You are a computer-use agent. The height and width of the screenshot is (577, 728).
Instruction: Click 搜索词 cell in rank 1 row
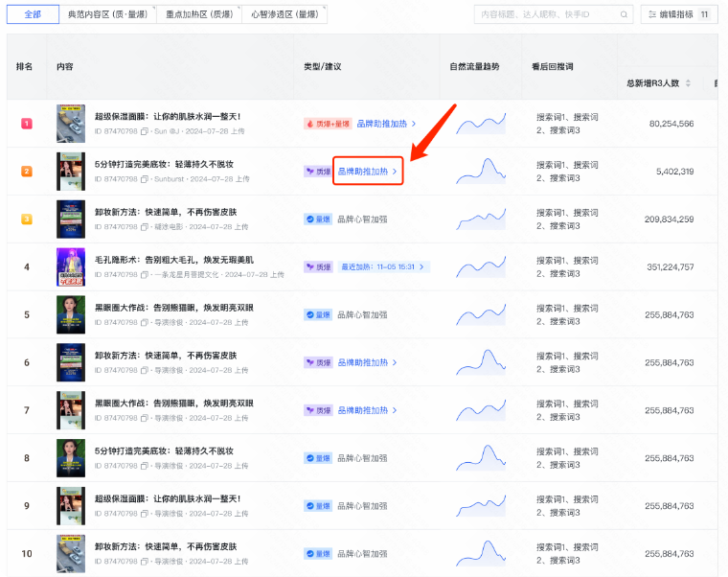coord(567,124)
